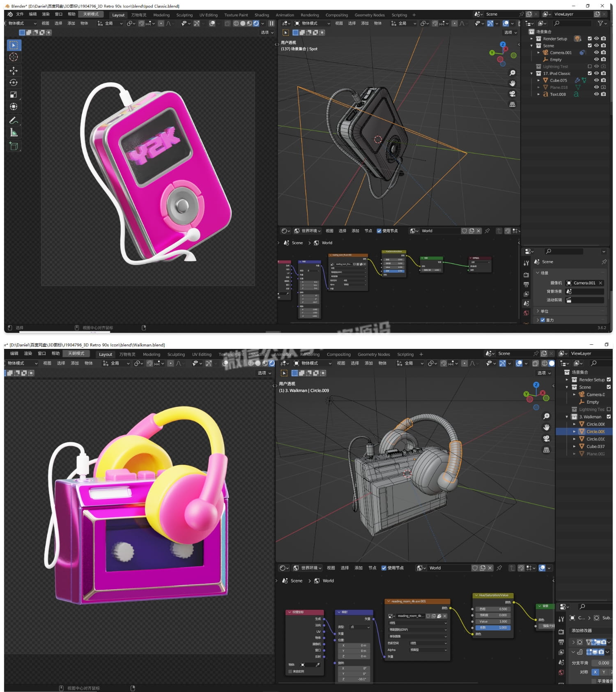Expand Cube.075 in the iPod outliner
616x692 pixels.
click(538, 81)
